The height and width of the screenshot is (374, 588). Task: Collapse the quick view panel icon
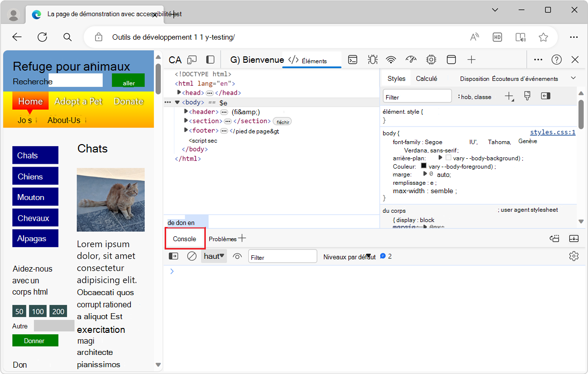tap(574, 239)
